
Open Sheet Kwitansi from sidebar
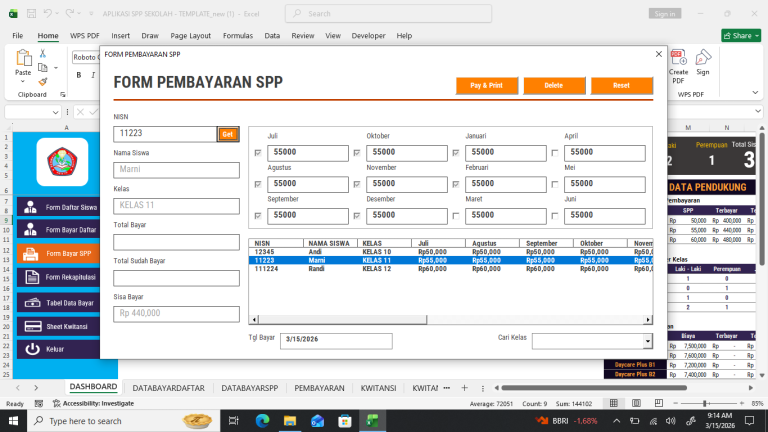[59, 326]
